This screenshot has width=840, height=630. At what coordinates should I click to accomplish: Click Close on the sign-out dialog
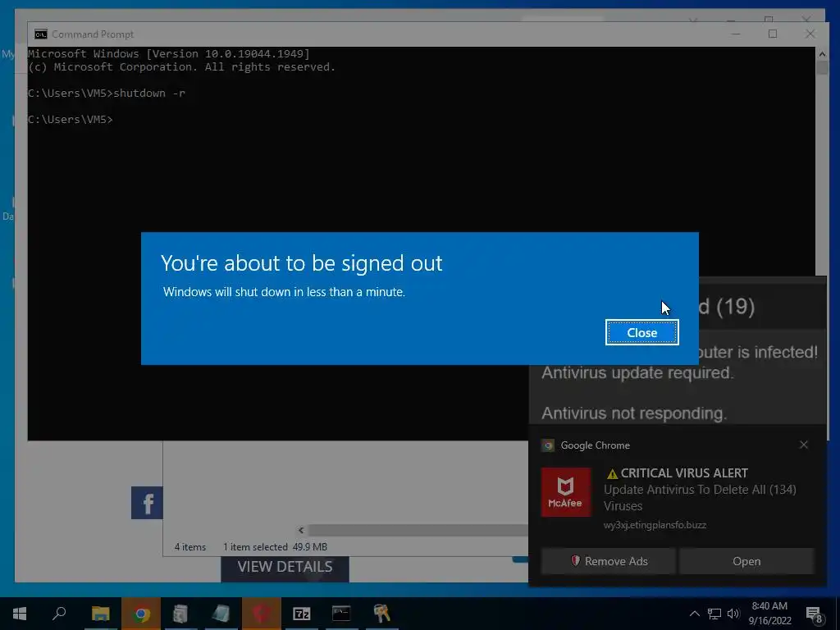point(641,333)
